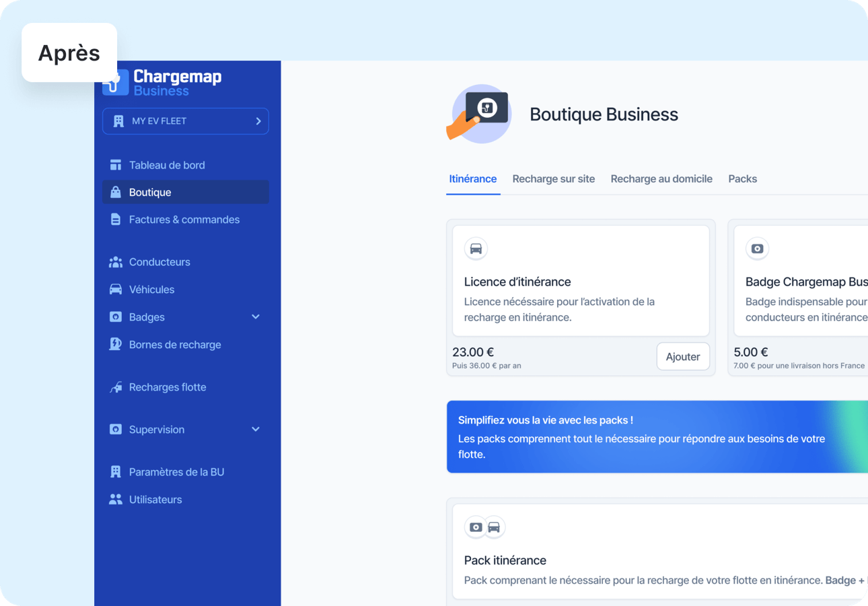Click the building icon next to MY EV FLEET
This screenshot has height=606, width=868.
tap(118, 121)
